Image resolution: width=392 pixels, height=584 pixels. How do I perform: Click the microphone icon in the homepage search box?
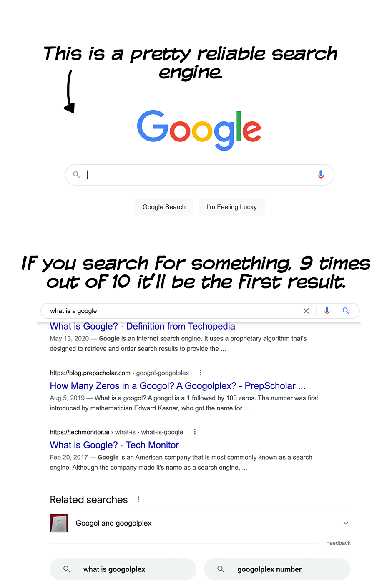(x=321, y=175)
